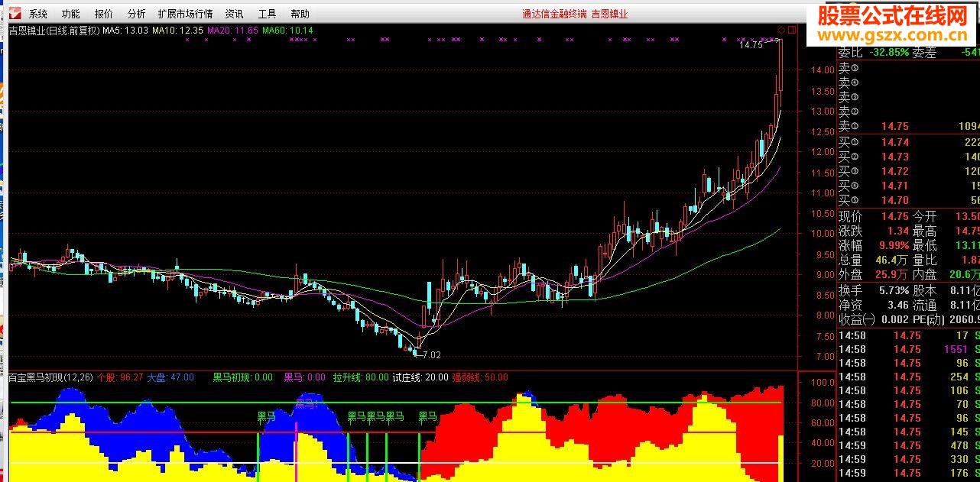
Task: Click the 7.02 low price annotation
Action: pyautogui.click(x=431, y=355)
